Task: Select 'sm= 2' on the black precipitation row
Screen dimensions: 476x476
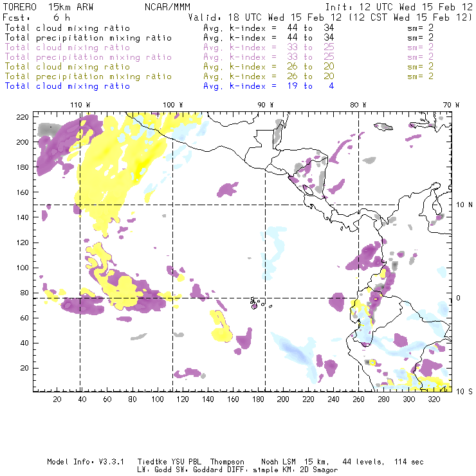Action: click(x=420, y=38)
